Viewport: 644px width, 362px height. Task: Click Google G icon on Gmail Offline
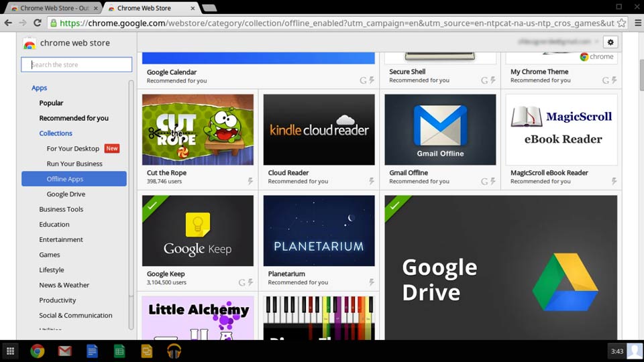(484, 182)
